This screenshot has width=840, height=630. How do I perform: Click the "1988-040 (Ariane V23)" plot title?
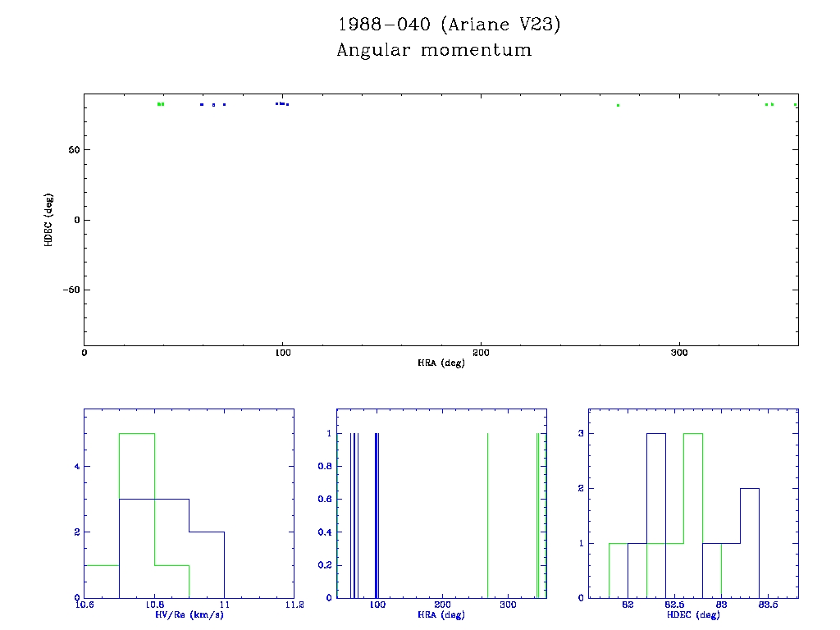click(x=449, y=25)
